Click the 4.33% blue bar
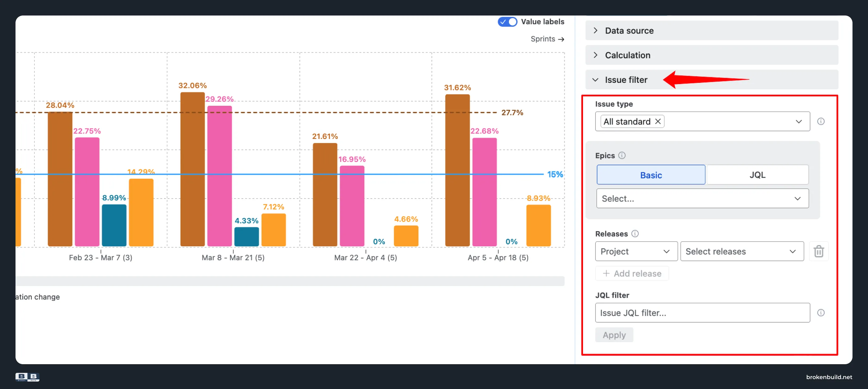The image size is (868, 389). coord(247,237)
